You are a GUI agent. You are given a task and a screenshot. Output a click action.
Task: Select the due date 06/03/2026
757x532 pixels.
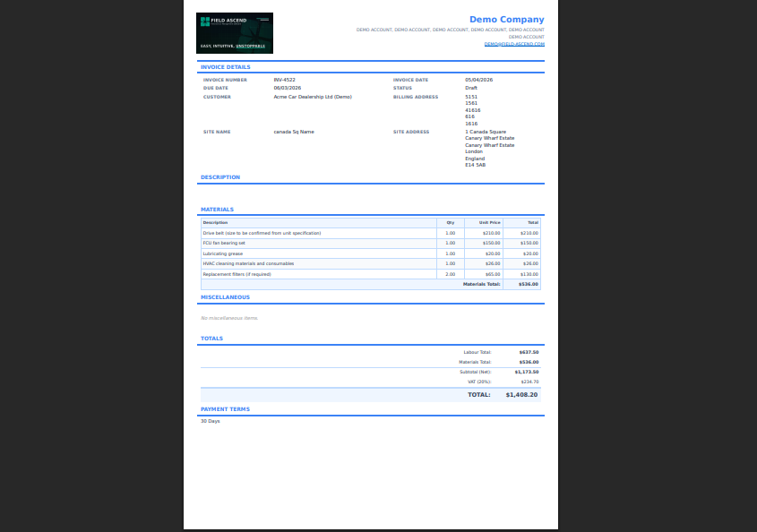288,88
